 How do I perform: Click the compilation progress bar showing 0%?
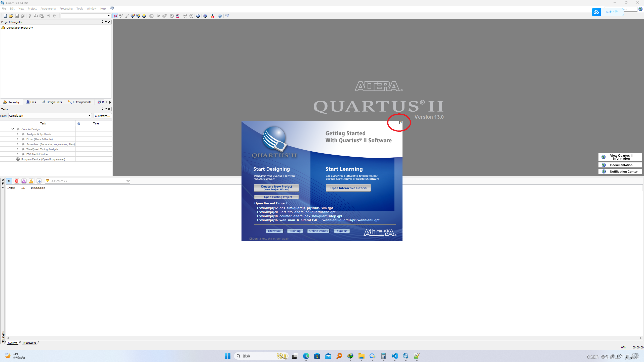point(623,347)
